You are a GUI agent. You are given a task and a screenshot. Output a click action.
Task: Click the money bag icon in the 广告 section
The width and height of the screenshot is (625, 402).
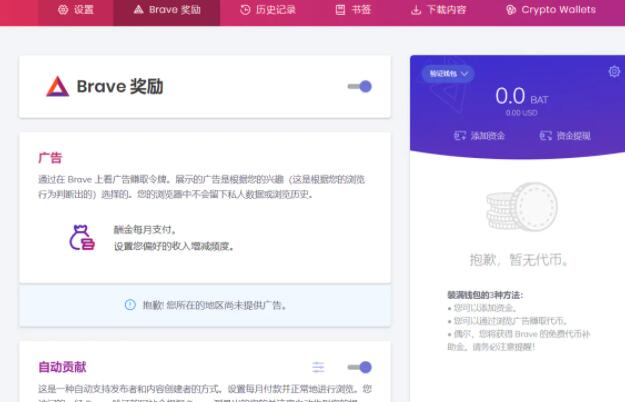tap(80, 237)
